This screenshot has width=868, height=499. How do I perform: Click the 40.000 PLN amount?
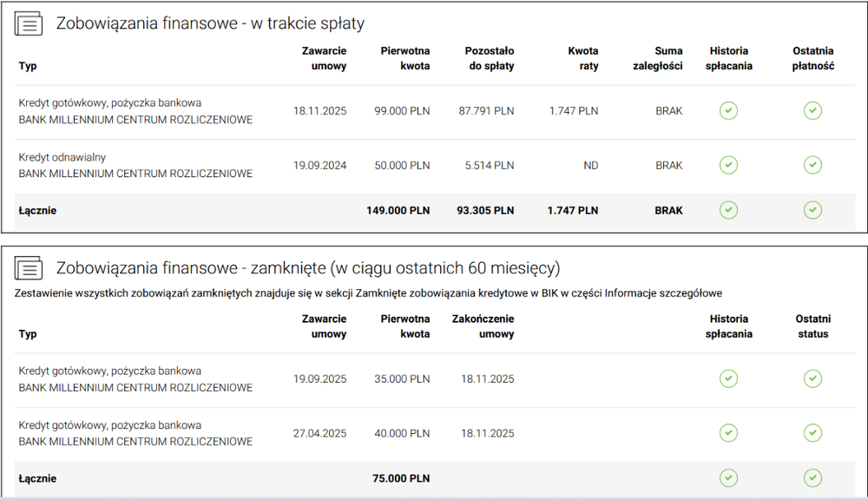click(402, 433)
